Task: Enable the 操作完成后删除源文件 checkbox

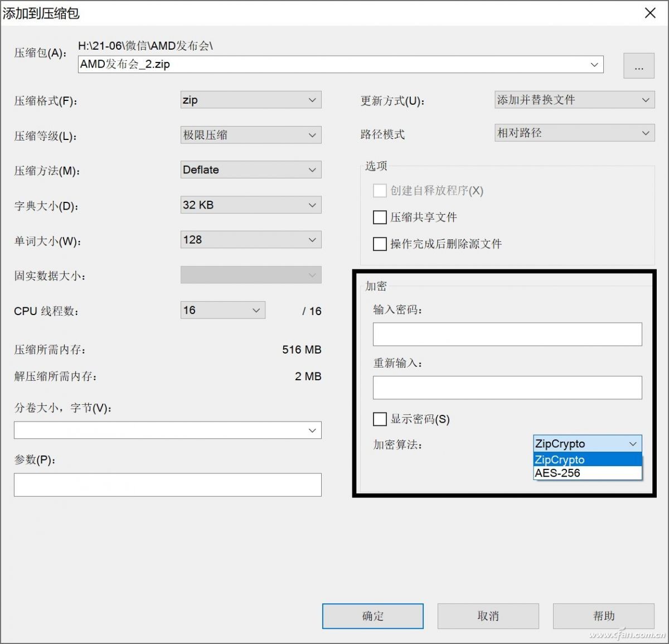Action: pos(380,244)
